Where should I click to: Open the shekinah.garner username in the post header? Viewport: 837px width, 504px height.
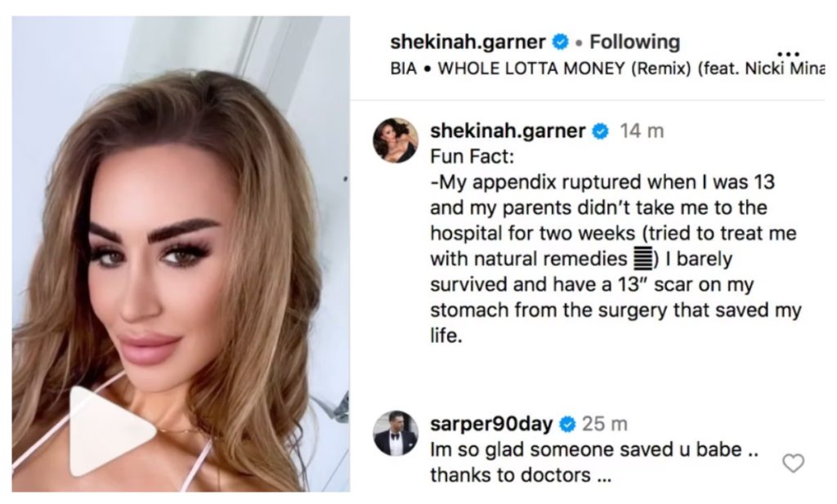468,42
